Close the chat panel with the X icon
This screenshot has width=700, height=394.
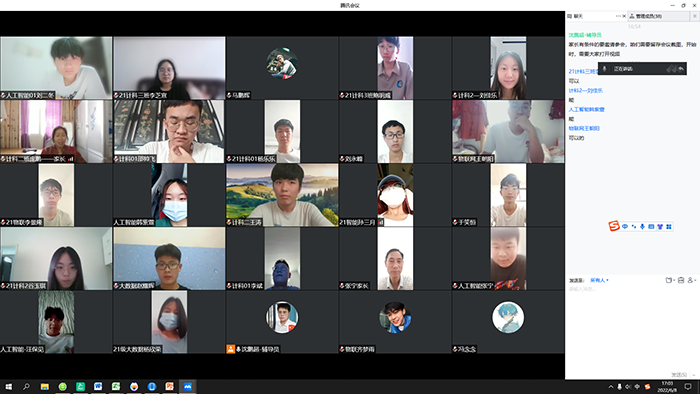tap(624, 16)
